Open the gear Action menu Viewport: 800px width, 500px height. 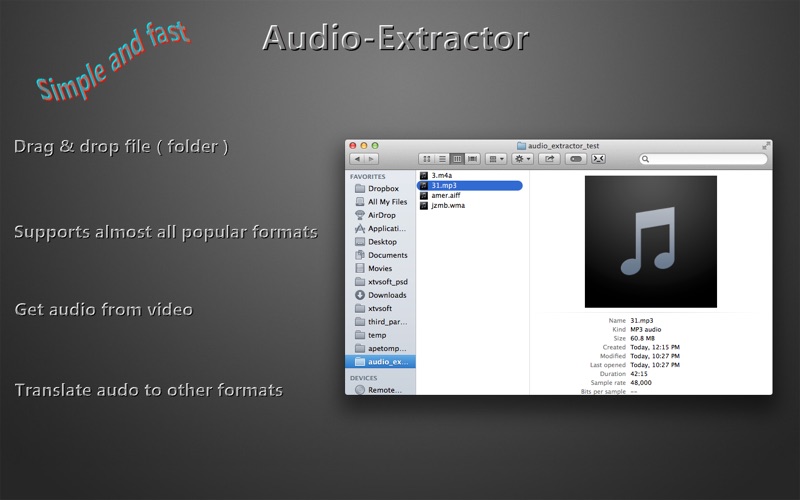pos(522,159)
